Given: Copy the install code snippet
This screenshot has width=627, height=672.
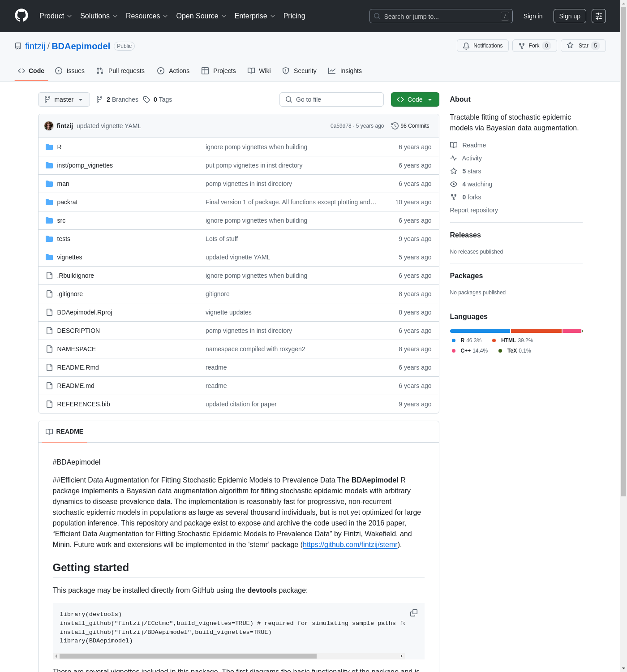Looking at the screenshot, I should point(414,613).
